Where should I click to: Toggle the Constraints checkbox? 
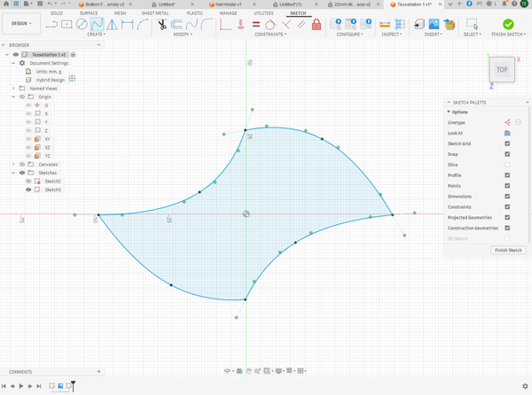coord(507,206)
